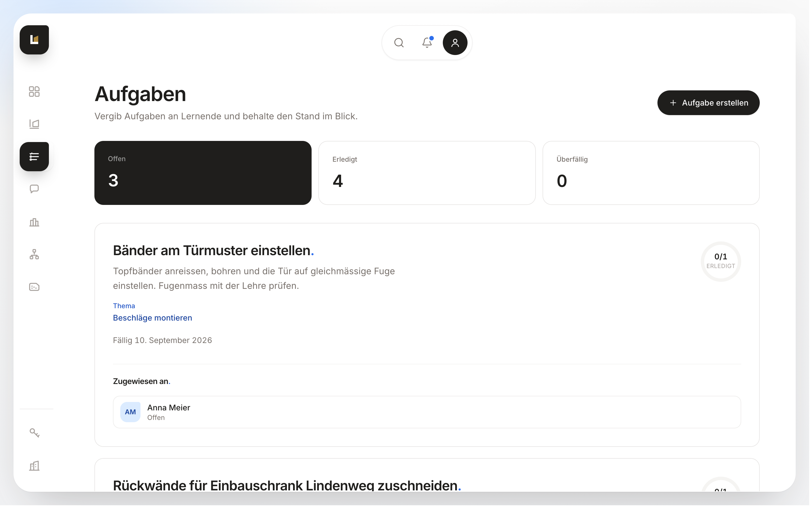This screenshot has height=512, width=812.
Task: Click the task description starting with 'Topfbänder anreissen'
Action: 254,278
